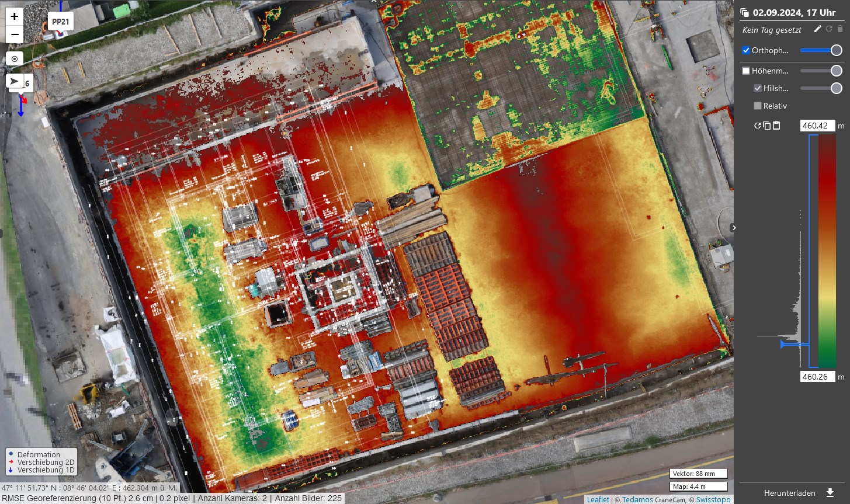Screen dimensions: 850x504
Task: Delete the tag using trash icon
Action: coord(840,29)
